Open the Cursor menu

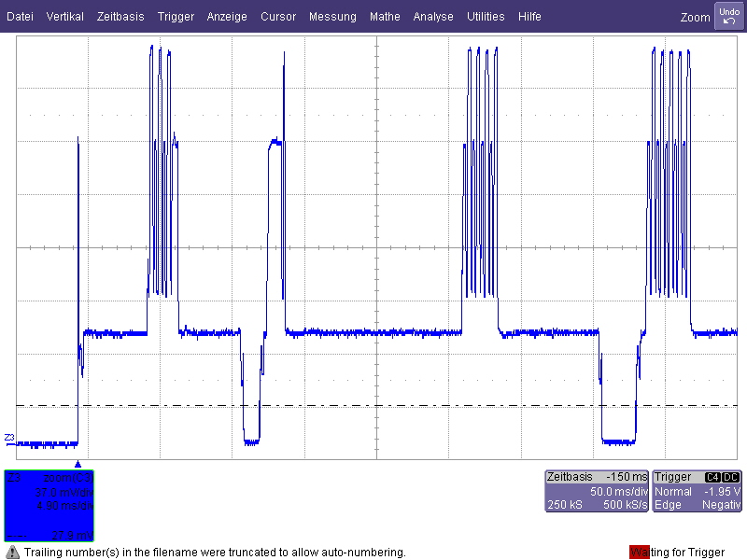coord(278,17)
